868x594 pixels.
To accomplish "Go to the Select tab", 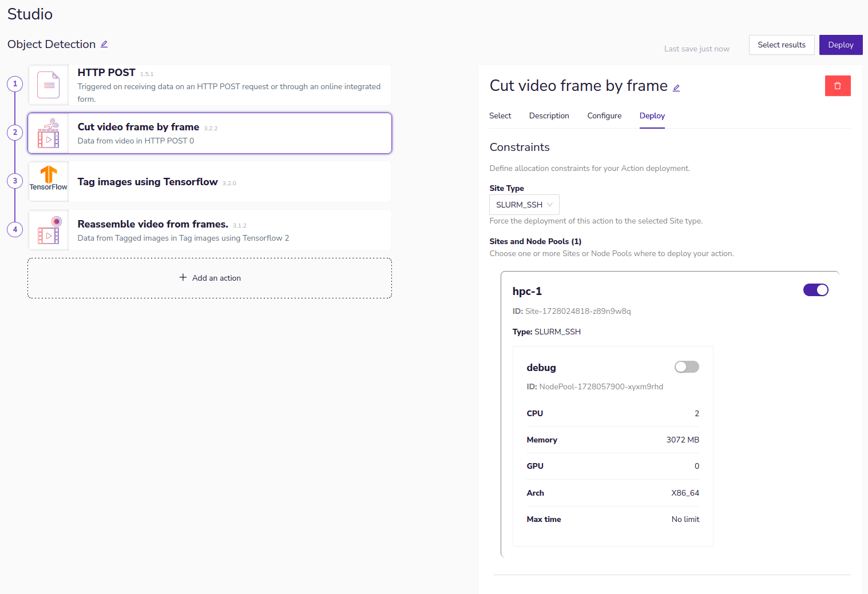I will 500,115.
